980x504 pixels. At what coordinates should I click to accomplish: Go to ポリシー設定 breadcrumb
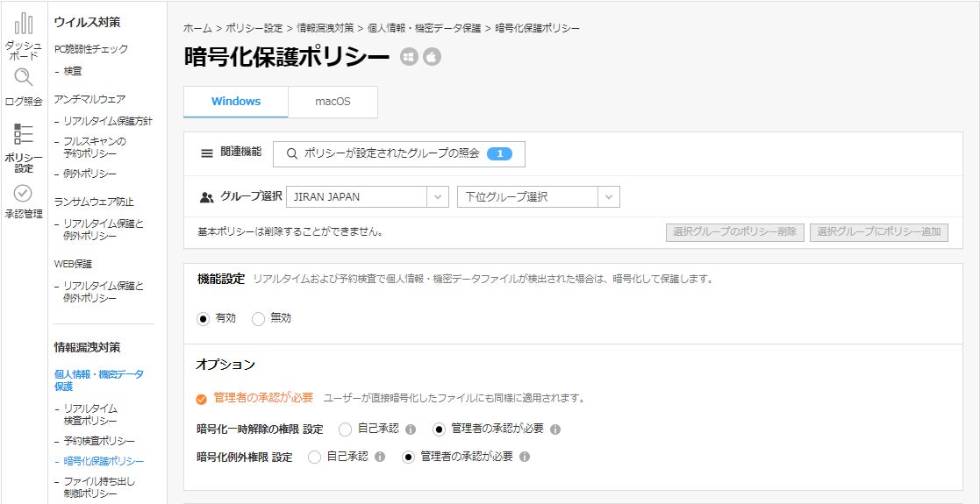(x=254, y=28)
